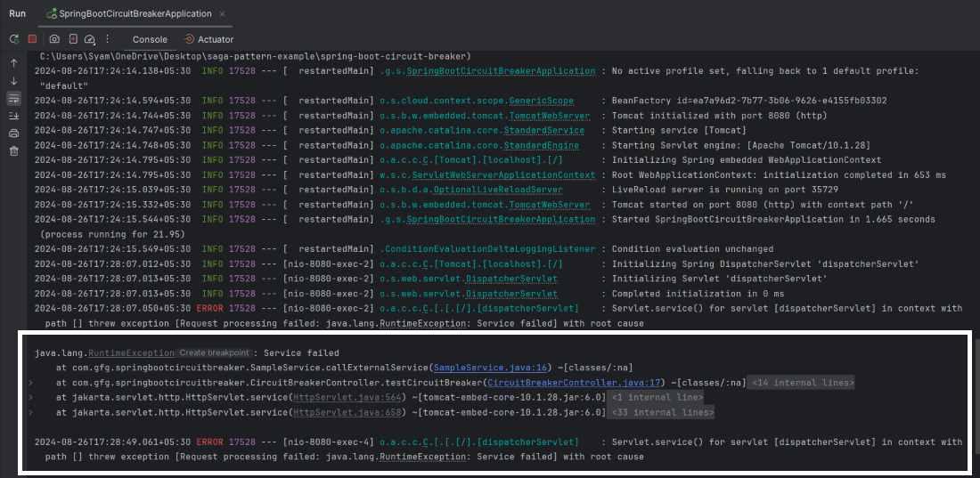Click 'Starting service [Tomcat]' log message
Viewport: 980px width, 478px height.
pyautogui.click(x=680, y=131)
